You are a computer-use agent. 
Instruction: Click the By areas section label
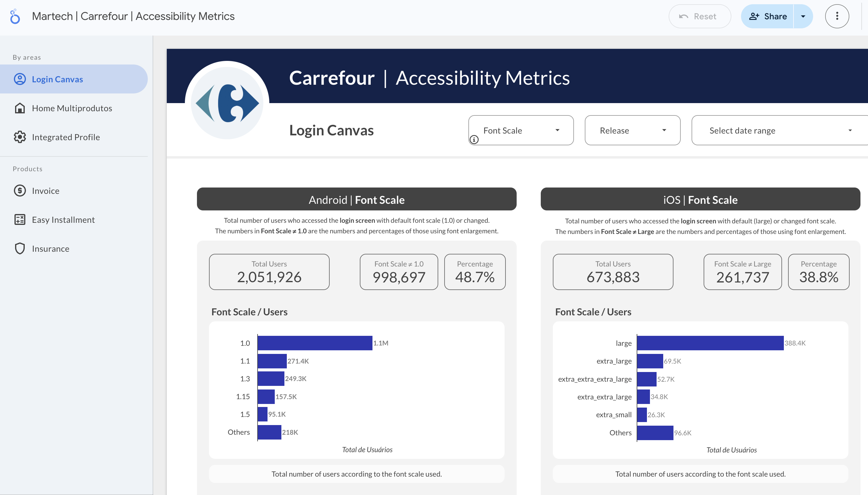[27, 57]
